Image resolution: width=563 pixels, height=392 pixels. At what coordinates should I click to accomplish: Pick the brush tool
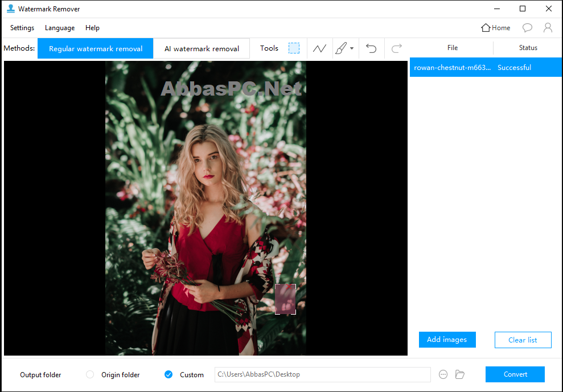pyautogui.click(x=341, y=48)
